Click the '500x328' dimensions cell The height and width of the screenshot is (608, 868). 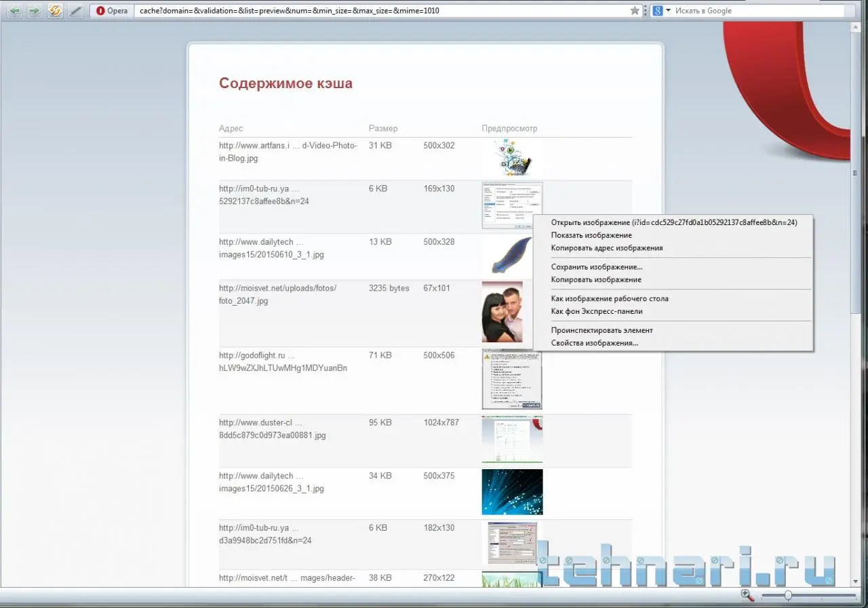click(x=439, y=242)
